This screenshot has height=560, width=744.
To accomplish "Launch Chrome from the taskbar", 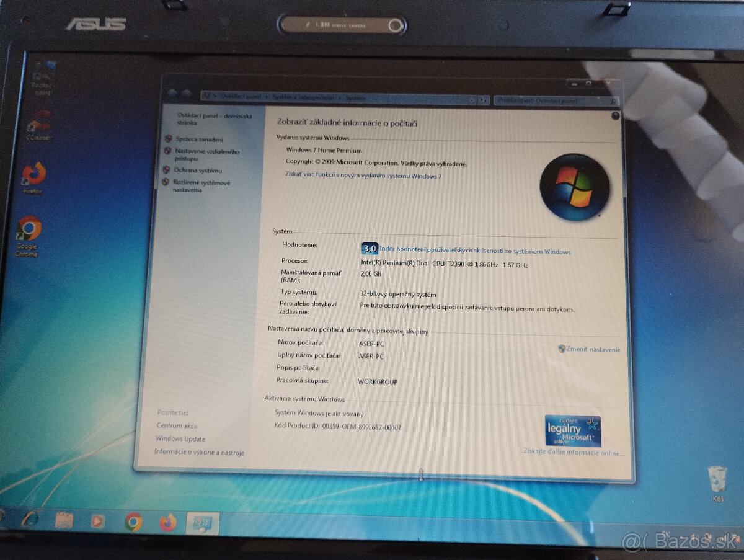I will (x=133, y=522).
